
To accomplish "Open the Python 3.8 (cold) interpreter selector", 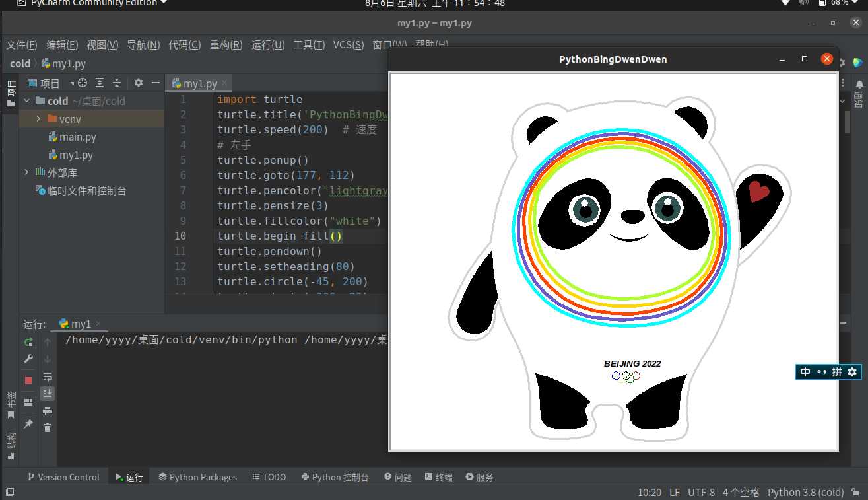I will pyautogui.click(x=806, y=493).
